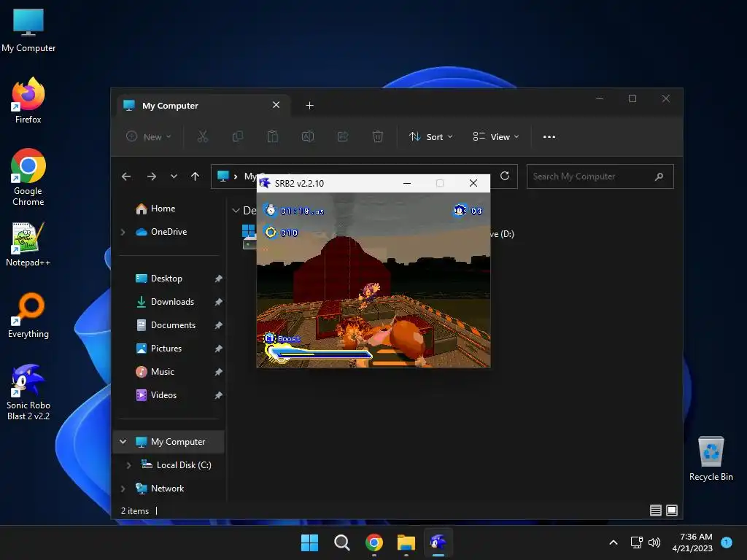Unpin Videos using its pin icon
This screenshot has width=747, height=560.
tap(218, 395)
